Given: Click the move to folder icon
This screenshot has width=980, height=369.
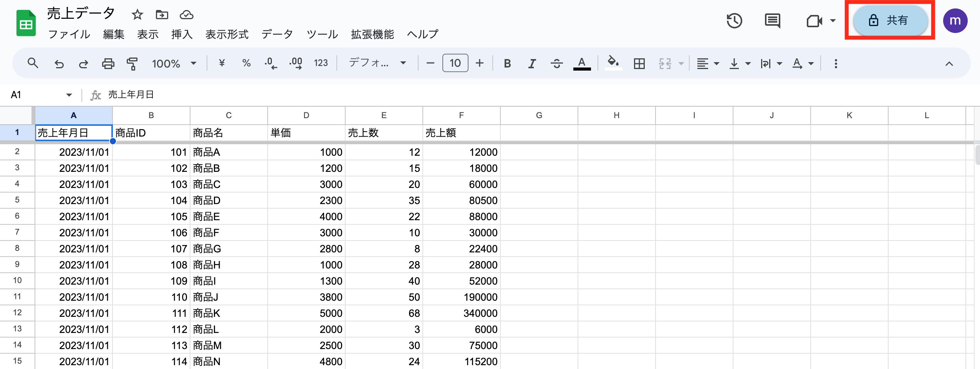Looking at the screenshot, I should [162, 15].
